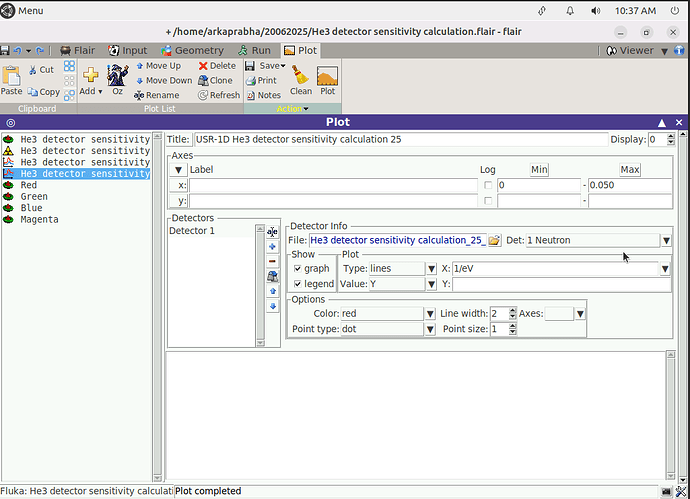Image resolution: width=690 pixels, height=499 pixels.
Task: Clone the selected plot
Action: [215, 81]
